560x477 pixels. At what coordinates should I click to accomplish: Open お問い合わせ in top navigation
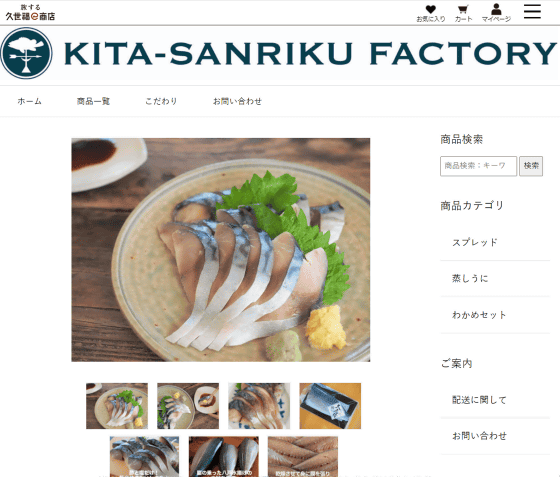pyautogui.click(x=238, y=101)
